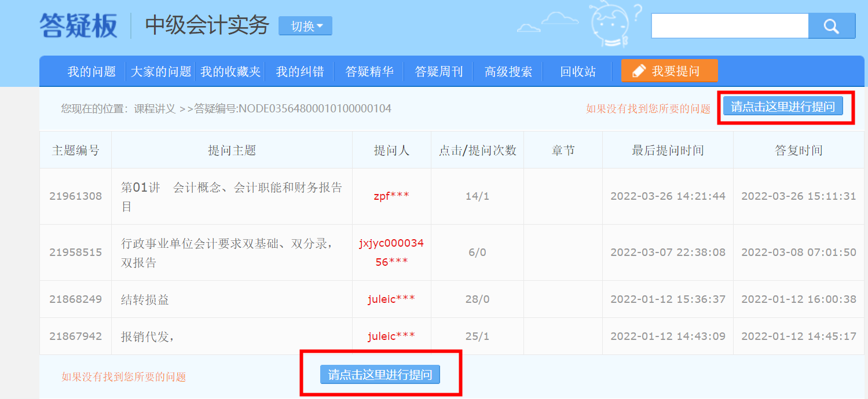This screenshot has height=399, width=868.
Task: Open the 回收站 recycle bin
Action: pos(577,70)
